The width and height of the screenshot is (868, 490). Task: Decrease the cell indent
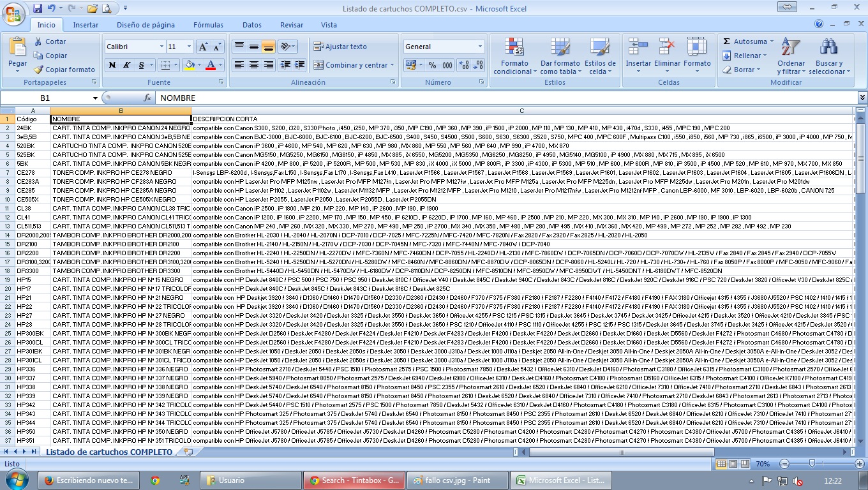coord(285,65)
